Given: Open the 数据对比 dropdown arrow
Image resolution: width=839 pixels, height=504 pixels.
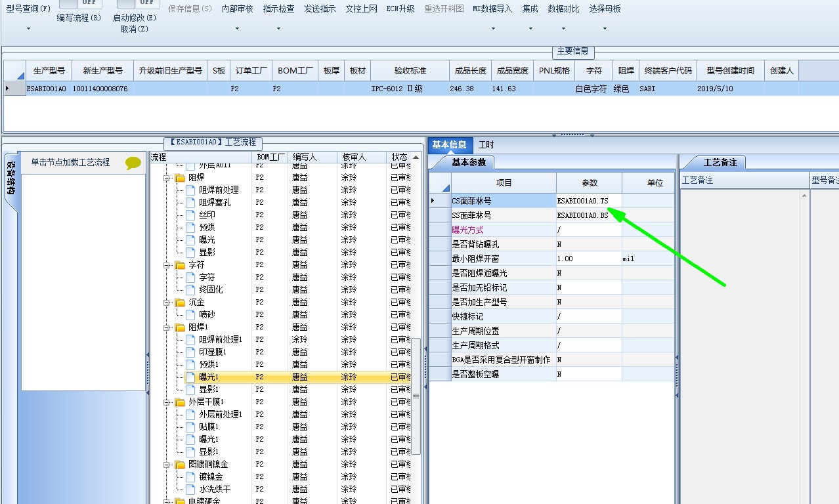Looking at the screenshot, I should 563,29.
